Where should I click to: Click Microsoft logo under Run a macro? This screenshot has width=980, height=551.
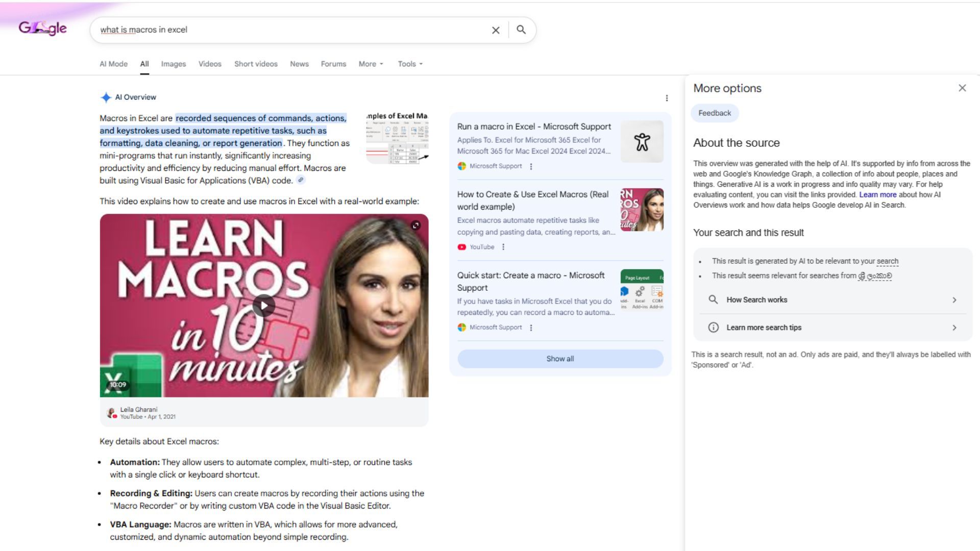pyautogui.click(x=461, y=166)
